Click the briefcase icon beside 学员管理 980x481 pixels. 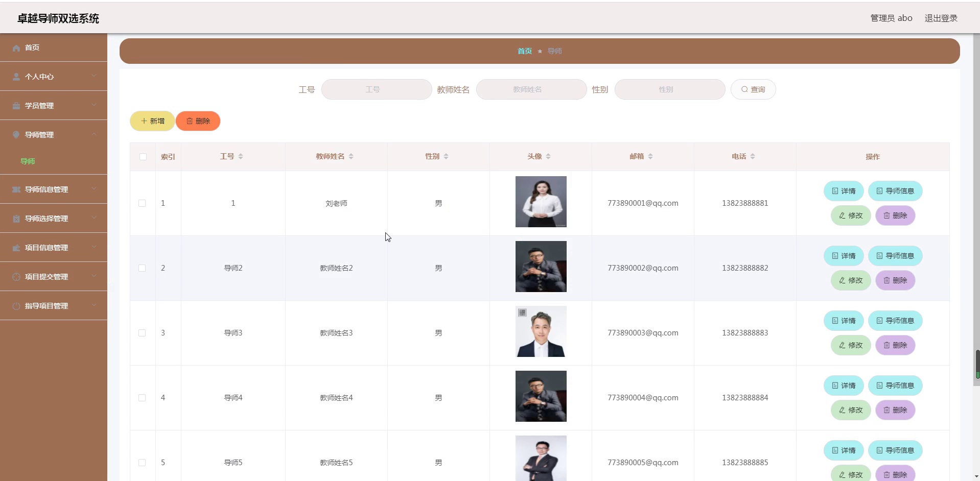tap(16, 106)
